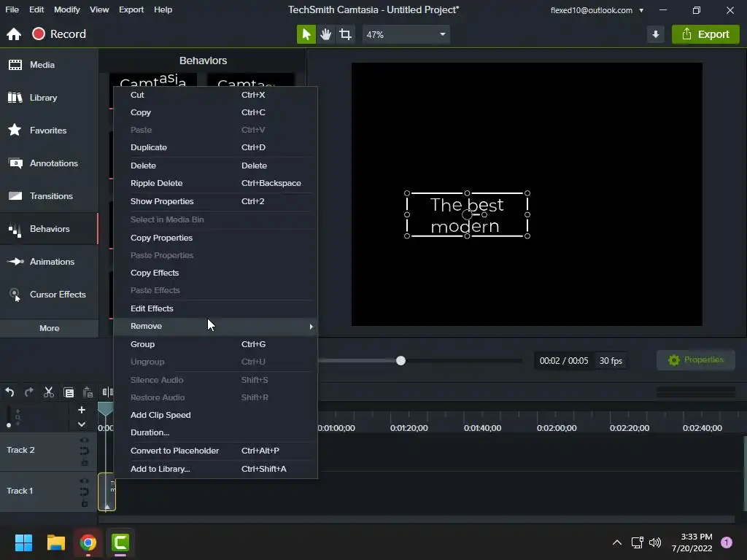Image resolution: width=747 pixels, height=560 pixels.
Task: Choose Add to Library...
Action: click(215, 469)
